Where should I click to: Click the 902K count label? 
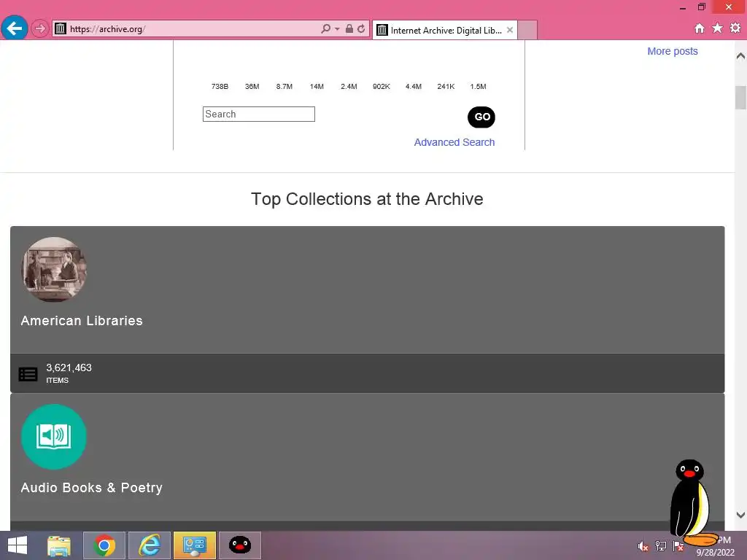coord(381,87)
